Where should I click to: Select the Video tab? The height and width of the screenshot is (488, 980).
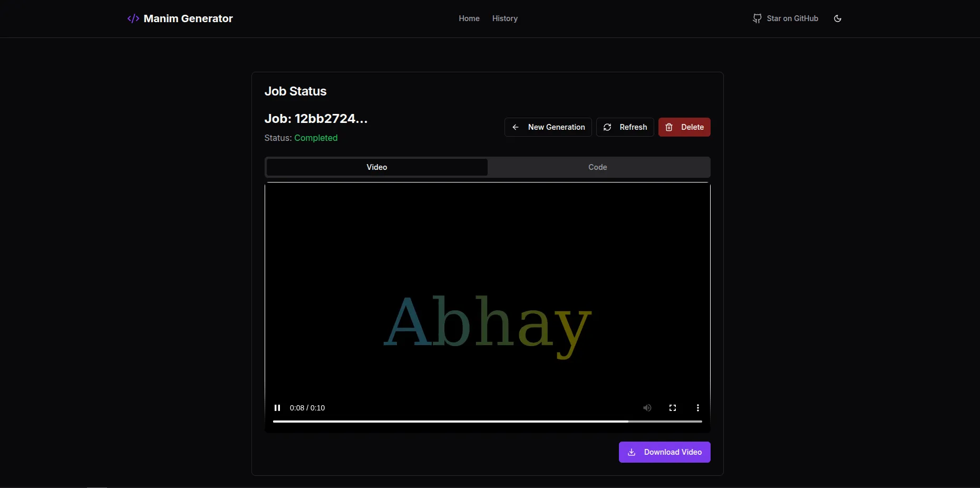click(x=377, y=167)
